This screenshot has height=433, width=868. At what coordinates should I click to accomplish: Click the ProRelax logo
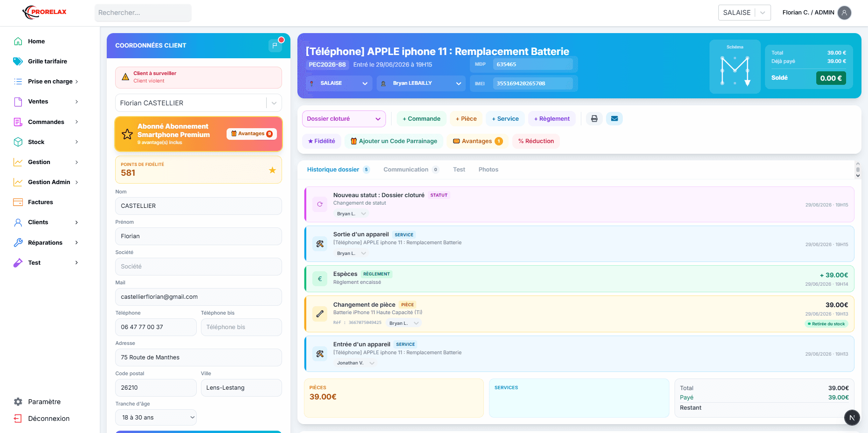click(45, 12)
